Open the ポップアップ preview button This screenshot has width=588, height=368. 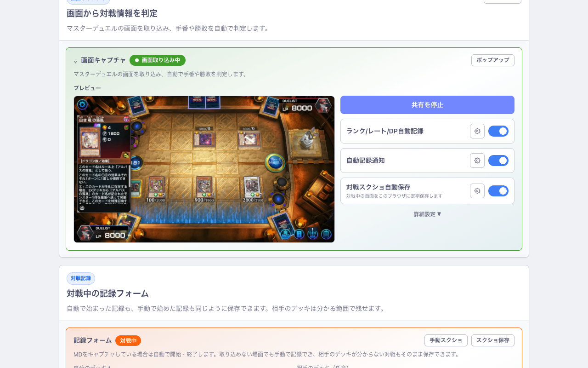(x=493, y=60)
